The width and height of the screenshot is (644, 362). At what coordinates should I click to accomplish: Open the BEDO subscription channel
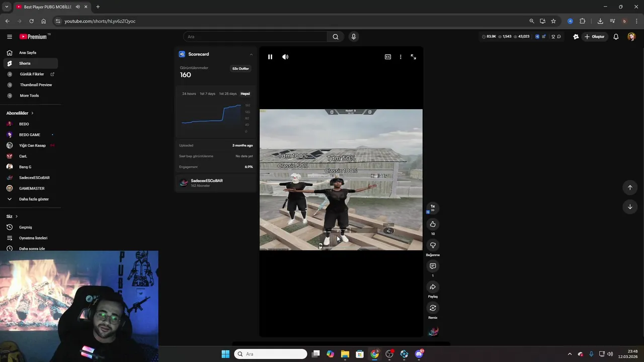(31, 124)
